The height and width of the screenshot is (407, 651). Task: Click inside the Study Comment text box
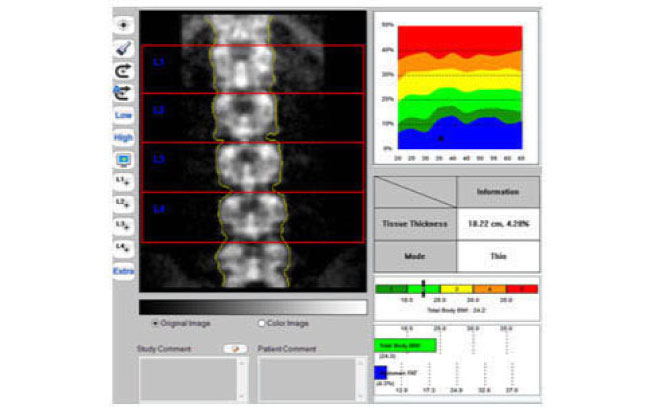[188, 379]
